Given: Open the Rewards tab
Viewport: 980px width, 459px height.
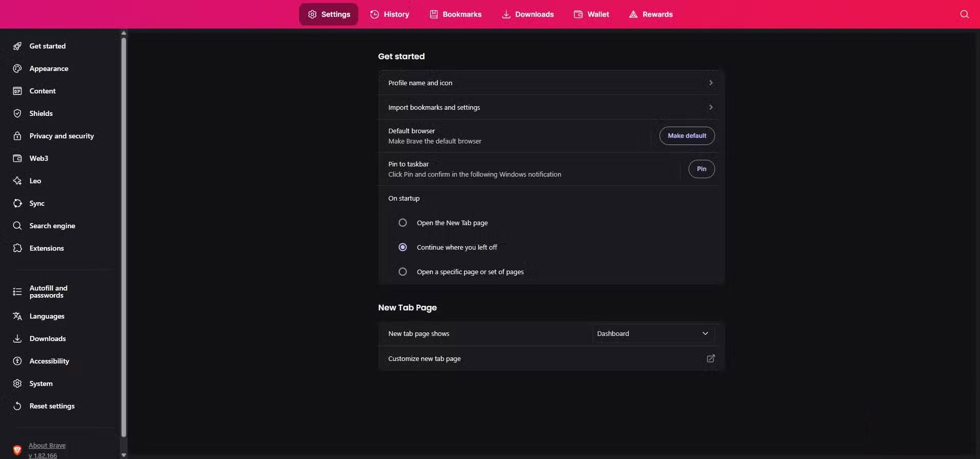Looking at the screenshot, I should 651,14.
